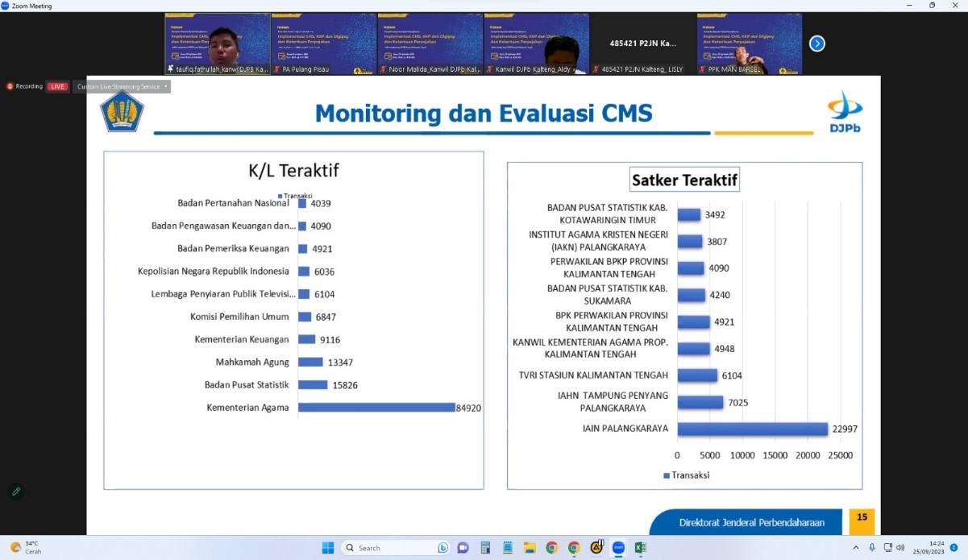Click the "K/L Teraktif" chart title
Screen dimensions: 968x560
(293, 171)
